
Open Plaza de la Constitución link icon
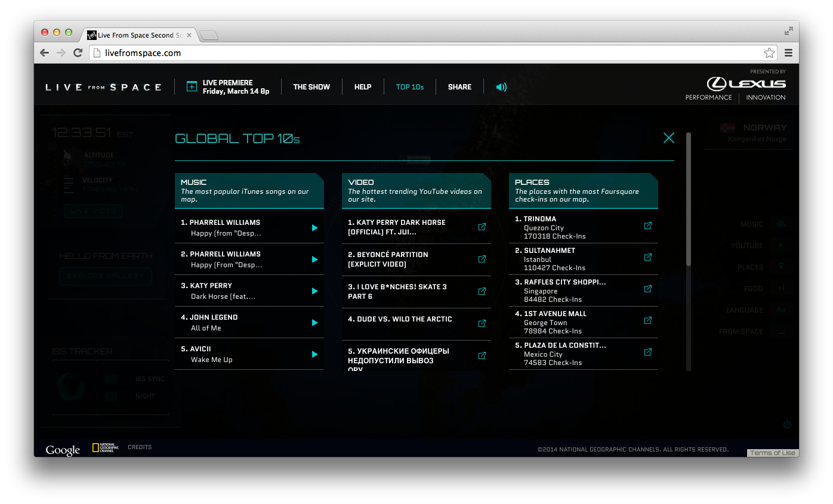[648, 352]
